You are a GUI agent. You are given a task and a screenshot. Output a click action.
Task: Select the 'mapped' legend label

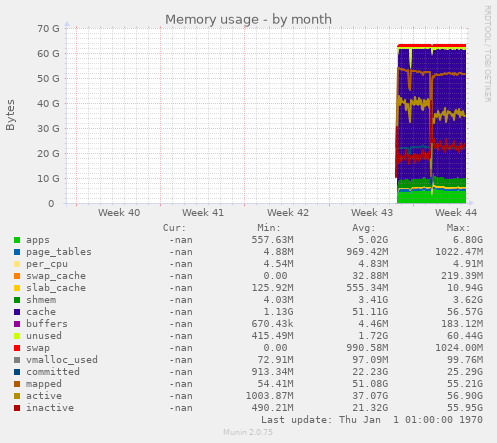44,384
